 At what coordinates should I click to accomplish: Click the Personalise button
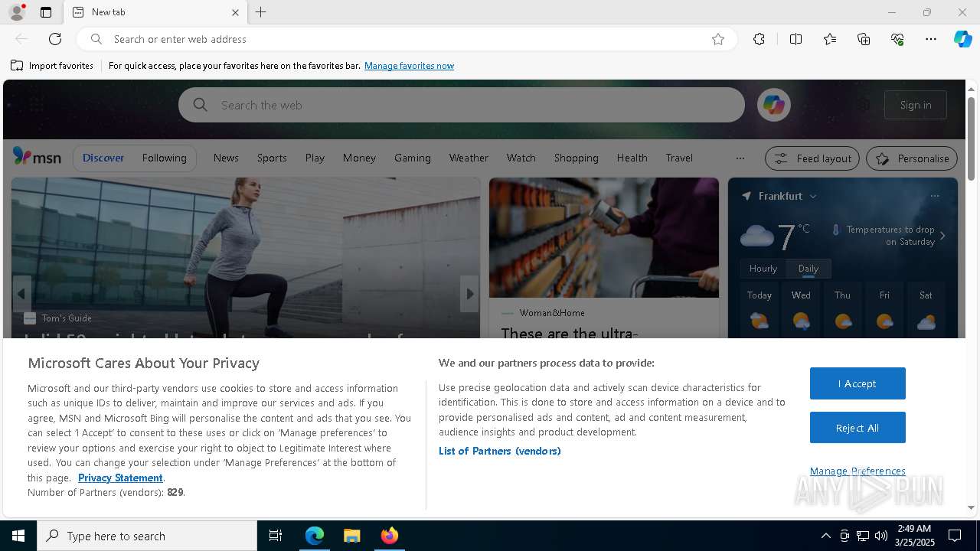912,158
